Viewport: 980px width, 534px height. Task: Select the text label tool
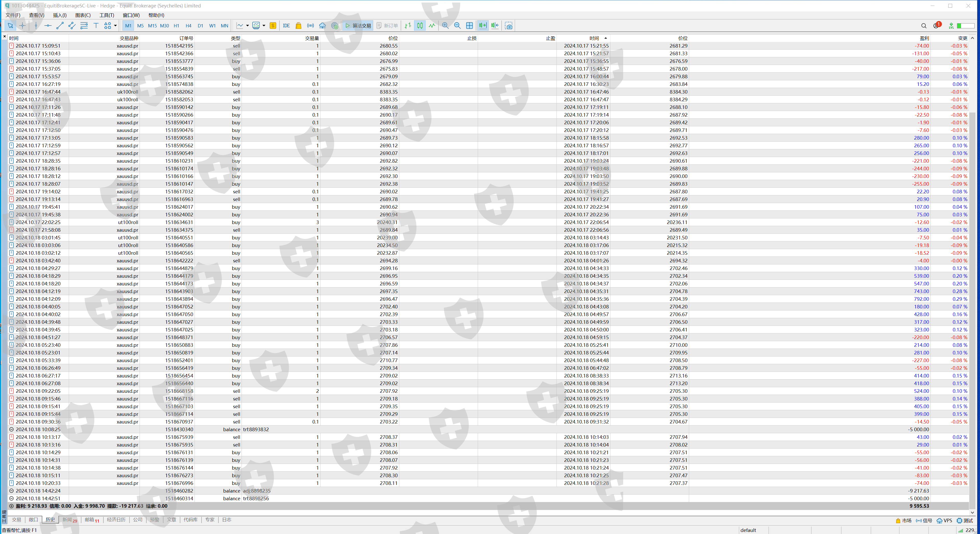(x=96, y=26)
